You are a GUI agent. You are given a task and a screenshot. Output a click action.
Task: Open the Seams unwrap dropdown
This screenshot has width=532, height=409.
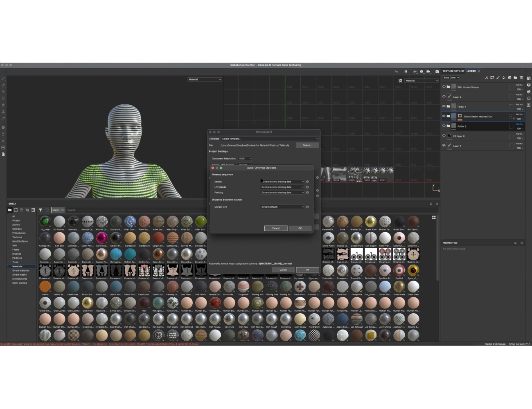click(x=282, y=182)
